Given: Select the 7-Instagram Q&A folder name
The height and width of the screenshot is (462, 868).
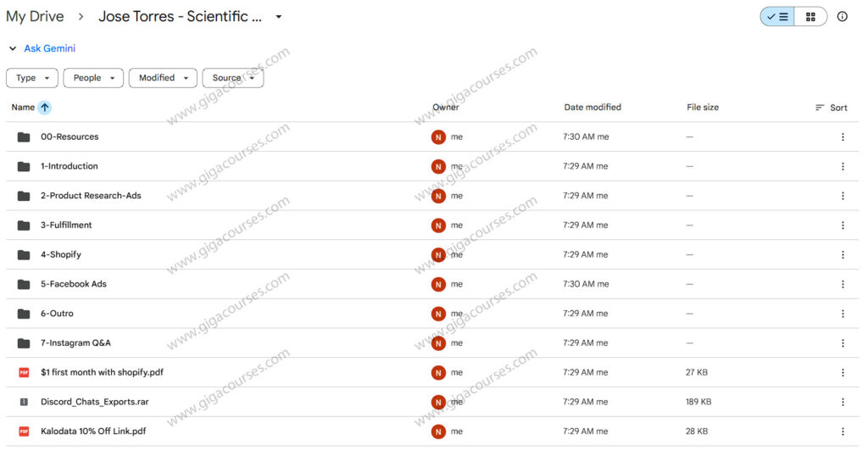Looking at the screenshot, I should click(75, 343).
